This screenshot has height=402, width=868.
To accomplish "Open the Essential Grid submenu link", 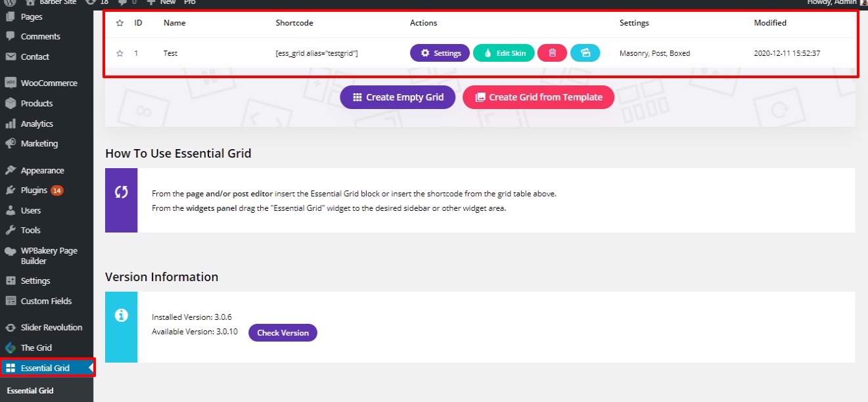I will pyautogui.click(x=30, y=390).
